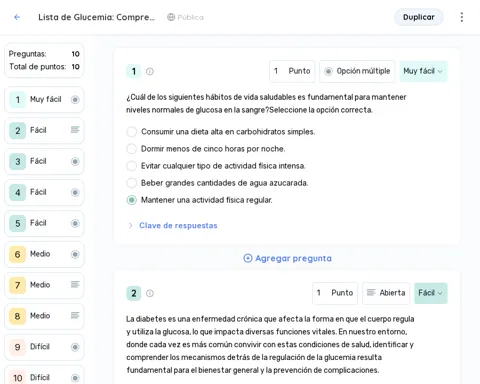Jump to question 4 'Fácil' in sidebar

[44, 192]
